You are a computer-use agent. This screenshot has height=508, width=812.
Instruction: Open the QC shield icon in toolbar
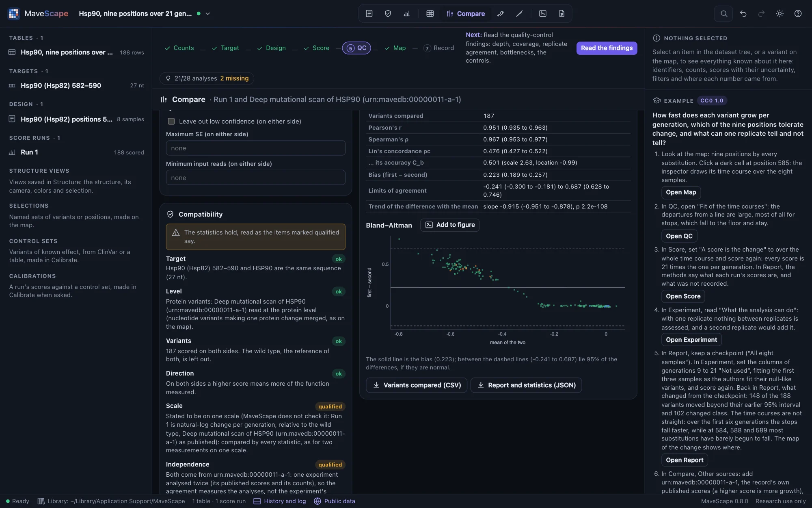pos(388,13)
